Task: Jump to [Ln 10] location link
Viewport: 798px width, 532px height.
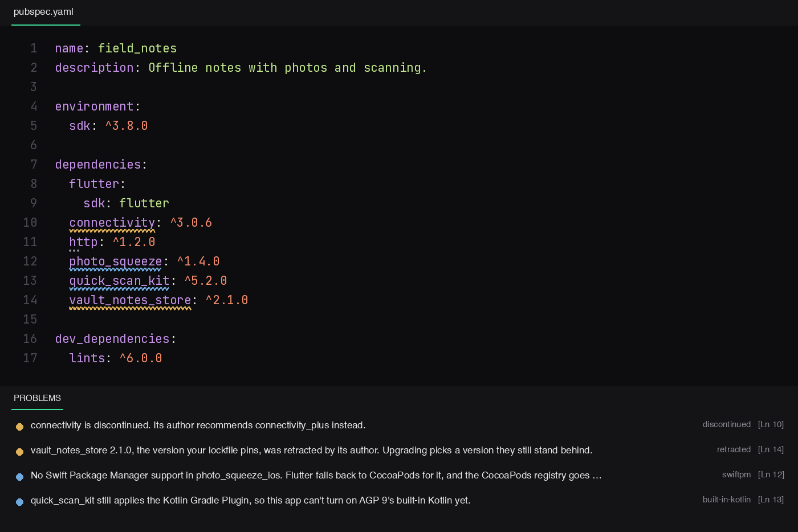Action: tap(771, 424)
